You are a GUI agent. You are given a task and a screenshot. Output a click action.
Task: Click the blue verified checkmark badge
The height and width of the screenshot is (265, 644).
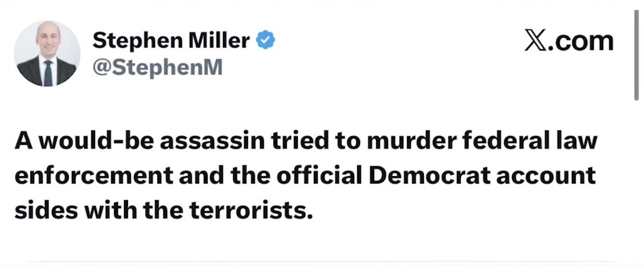(265, 41)
